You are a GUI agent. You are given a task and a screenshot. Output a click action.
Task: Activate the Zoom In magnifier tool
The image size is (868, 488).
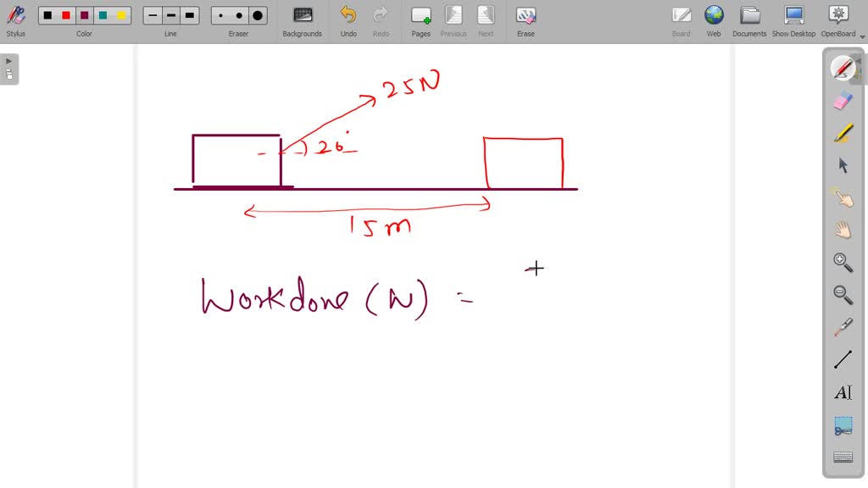point(843,262)
